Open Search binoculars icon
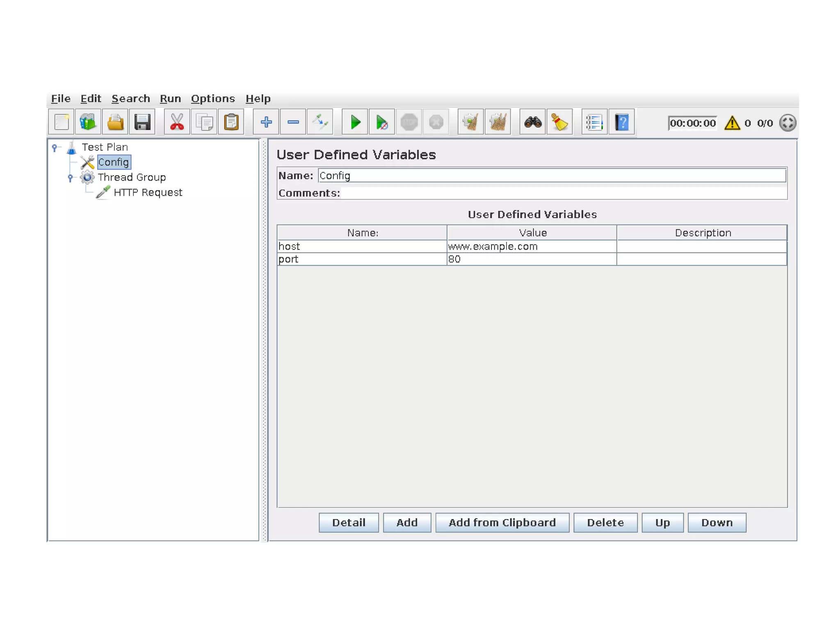Viewport: 840px width, 630px height. point(532,122)
